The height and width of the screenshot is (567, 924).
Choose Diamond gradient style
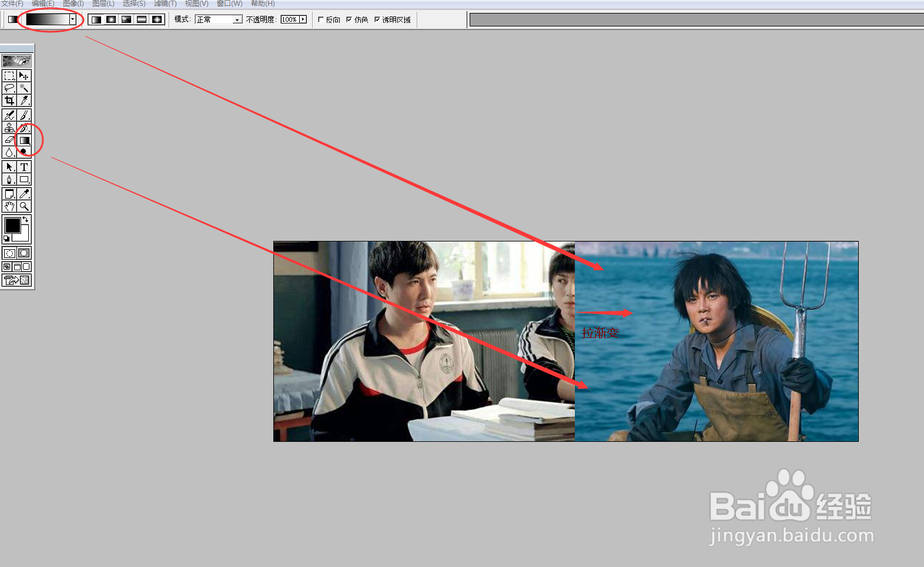(157, 19)
